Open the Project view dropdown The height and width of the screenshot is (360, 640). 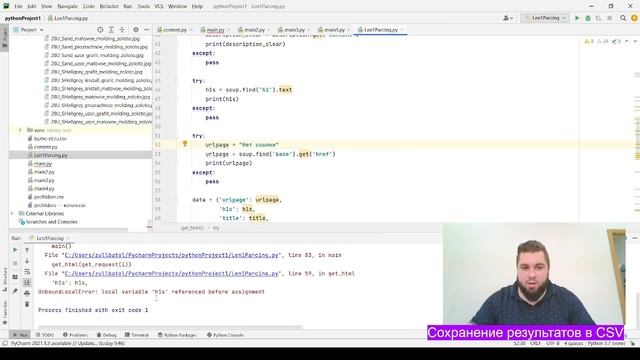pos(28,30)
